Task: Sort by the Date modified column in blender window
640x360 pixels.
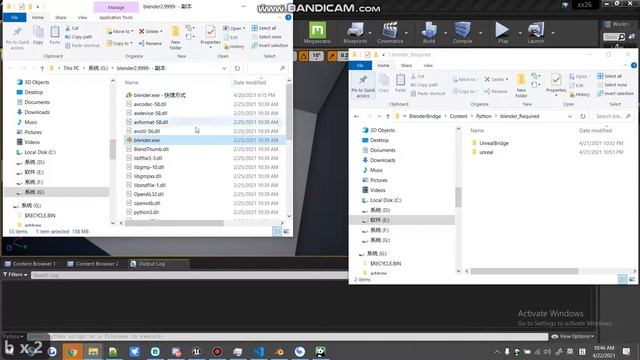Action: 250,82
